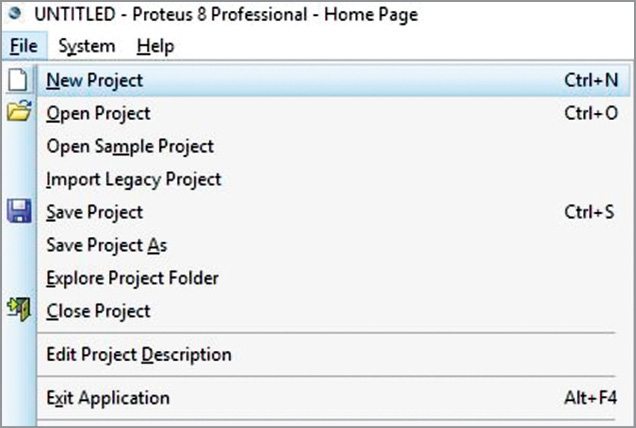The image size is (636, 428).
Task: Select Exit Application
Action: [x=108, y=398]
